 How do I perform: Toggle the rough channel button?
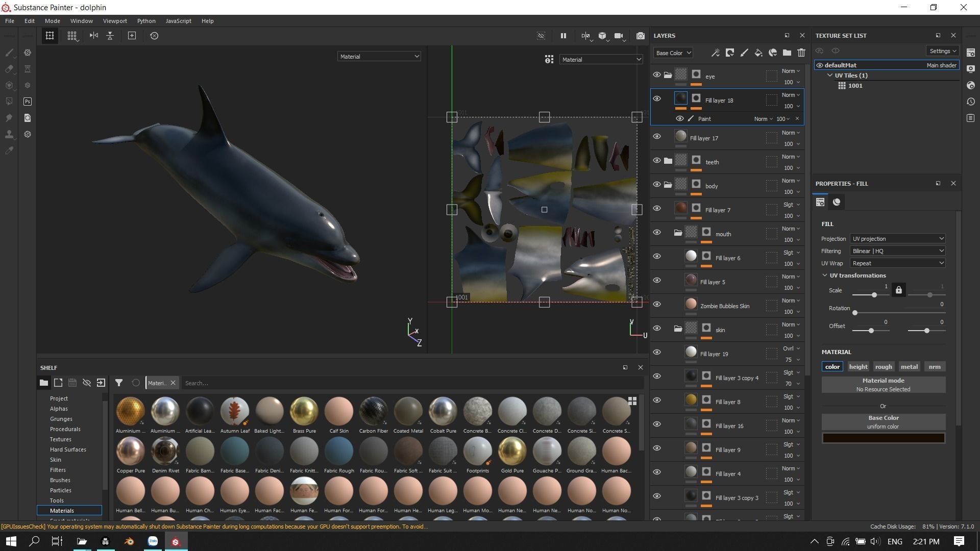(884, 367)
